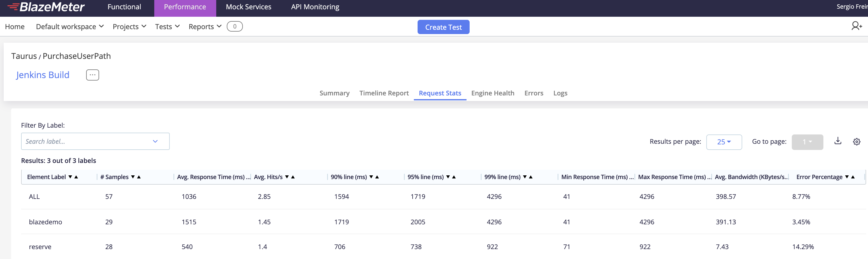Click the 3.45% error value
Viewport: 868px width, 259px height.
[801, 222]
